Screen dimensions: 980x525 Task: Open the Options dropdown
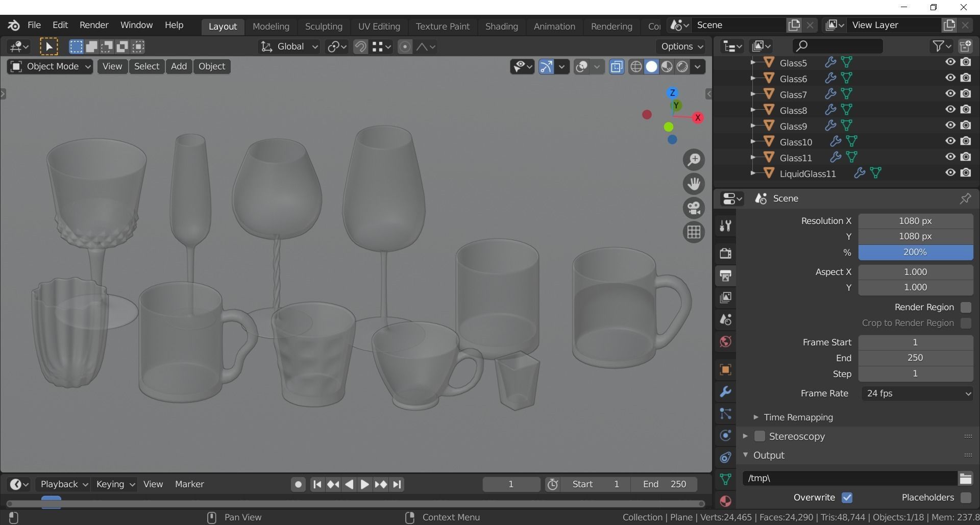click(x=681, y=47)
